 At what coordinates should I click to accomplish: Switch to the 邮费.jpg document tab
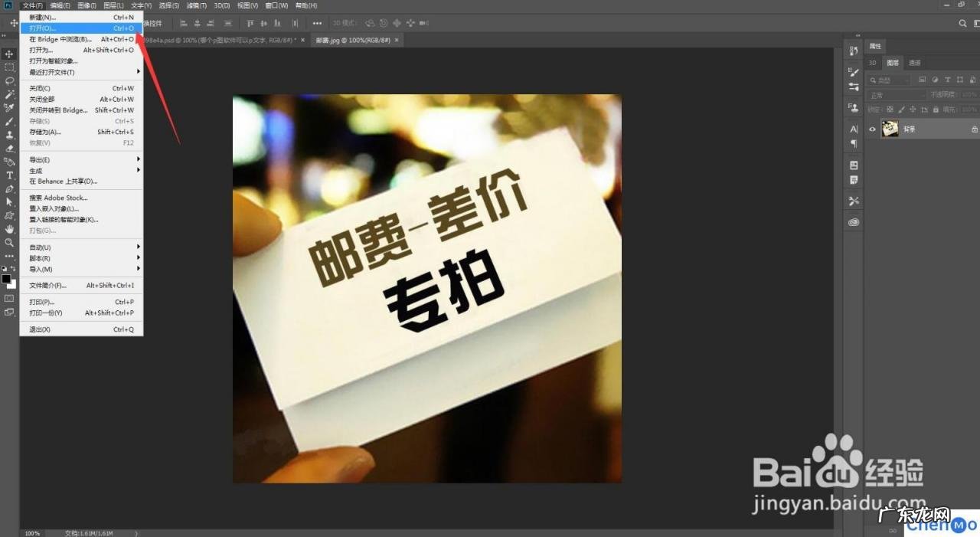(x=352, y=40)
